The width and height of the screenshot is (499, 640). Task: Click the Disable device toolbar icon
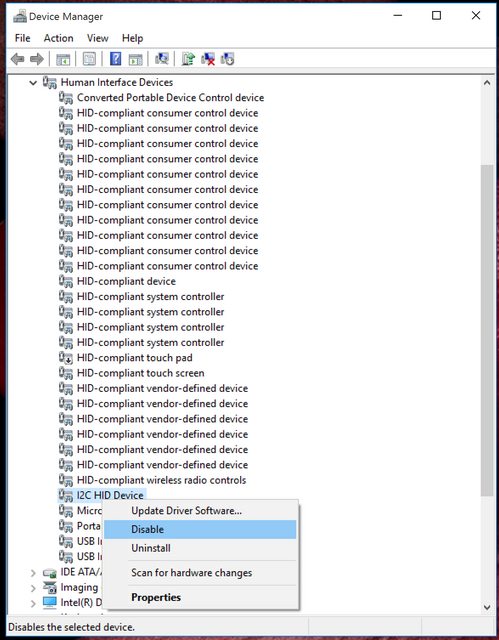pyautogui.click(x=227, y=59)
